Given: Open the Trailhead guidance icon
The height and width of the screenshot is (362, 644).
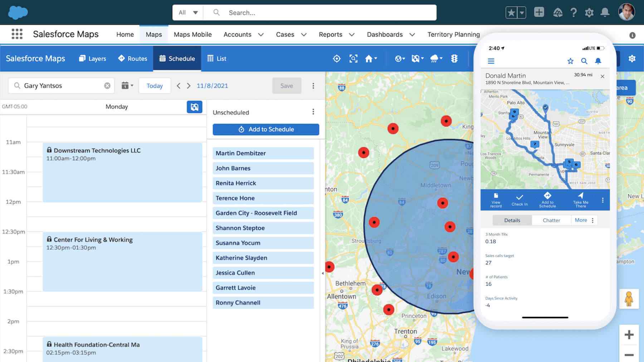Looking at the screenshot, I should [x=557, y=13].
